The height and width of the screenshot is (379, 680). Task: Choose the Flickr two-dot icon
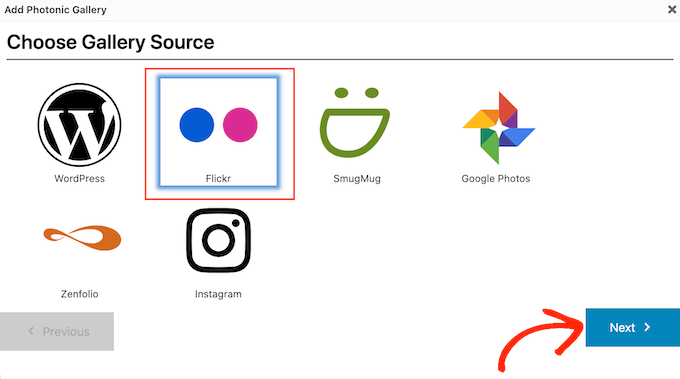(x=218, y=125)
